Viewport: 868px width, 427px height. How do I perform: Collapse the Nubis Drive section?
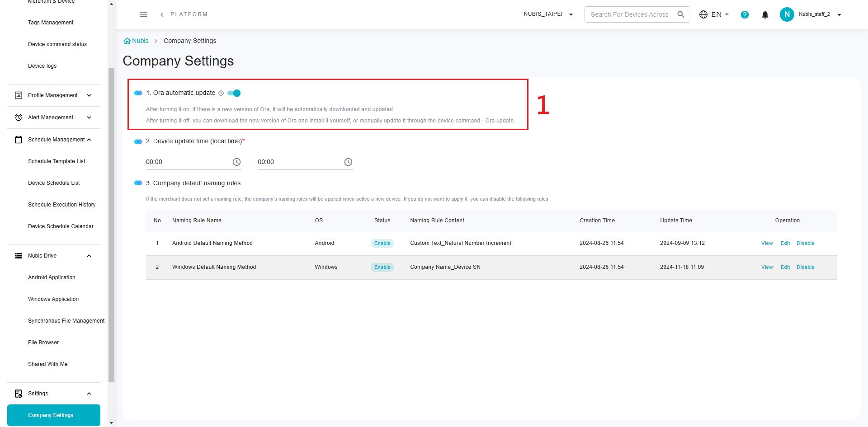pyautogui.click(x=89, y=256)
